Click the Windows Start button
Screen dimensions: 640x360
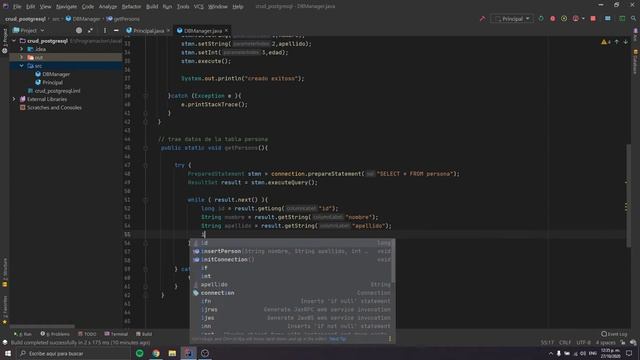[x=8, y=353]
